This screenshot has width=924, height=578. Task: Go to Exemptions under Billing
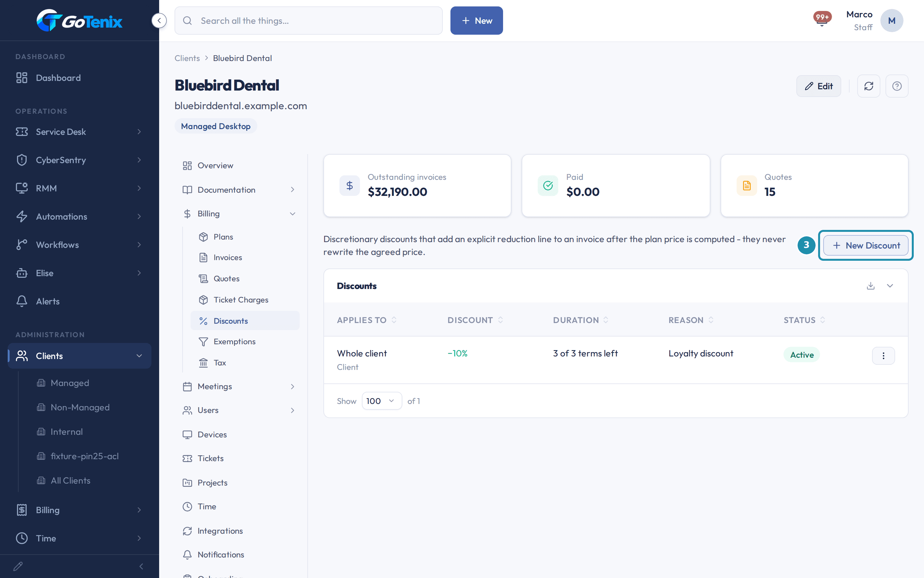(x=245, y=342)
